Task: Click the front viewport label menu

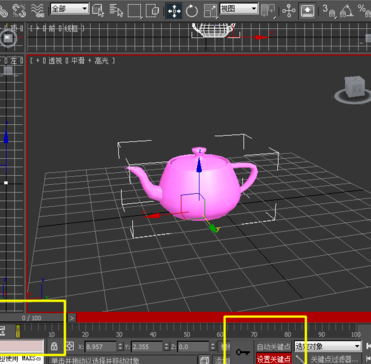Action: pyautogui.click(x=57, y=29)
